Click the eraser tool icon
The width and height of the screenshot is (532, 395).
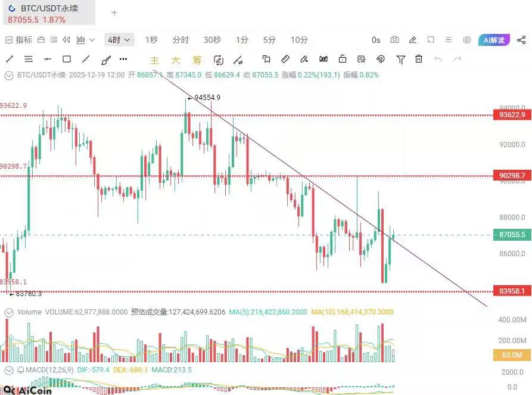click(x=304, y=60)
